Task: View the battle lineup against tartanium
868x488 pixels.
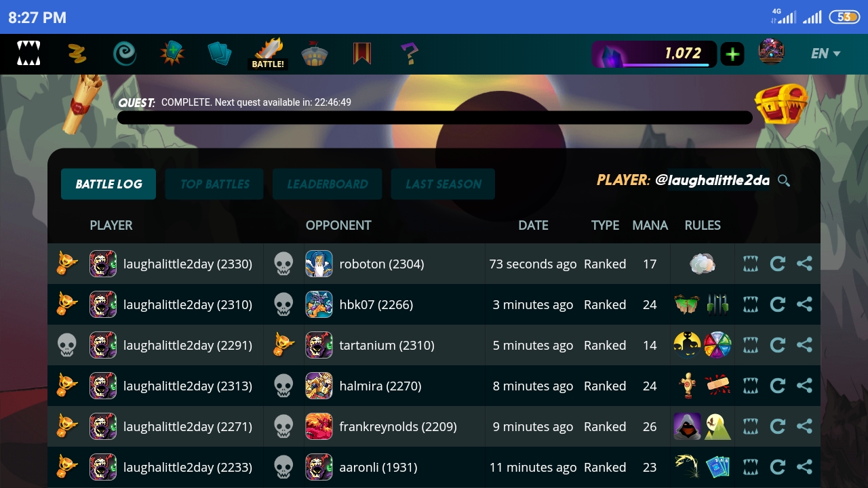Action: [751, 345]
